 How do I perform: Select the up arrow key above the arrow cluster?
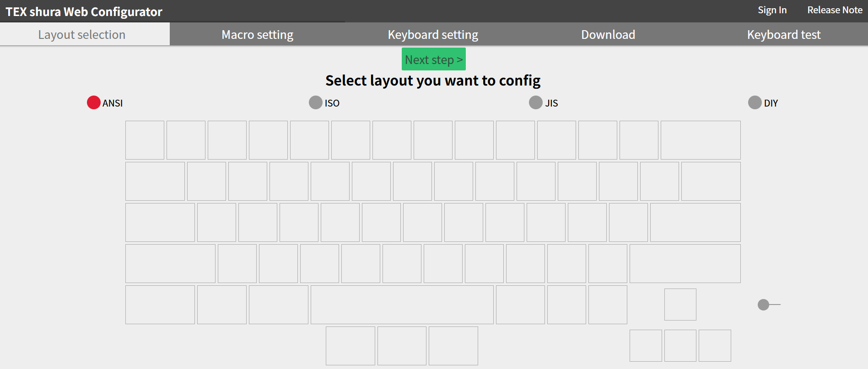[680, 305]
